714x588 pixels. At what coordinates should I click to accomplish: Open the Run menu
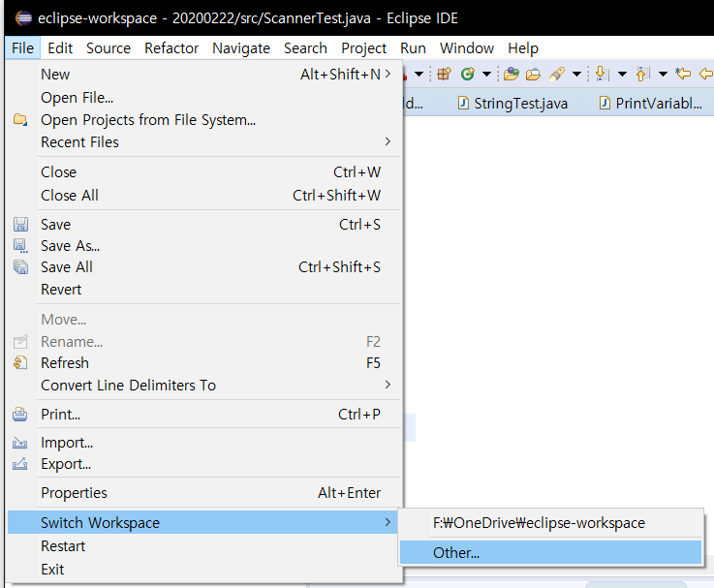click(413, 47)
